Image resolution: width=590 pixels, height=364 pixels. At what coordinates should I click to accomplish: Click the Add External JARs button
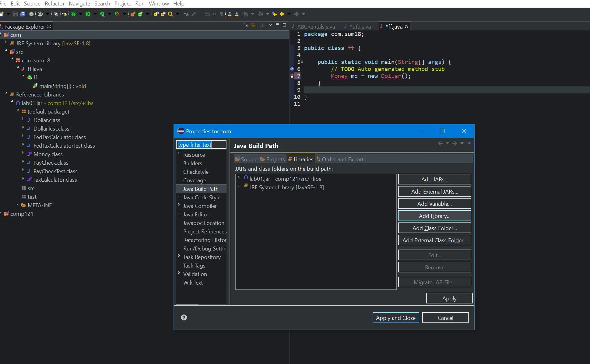click(434, 191)
